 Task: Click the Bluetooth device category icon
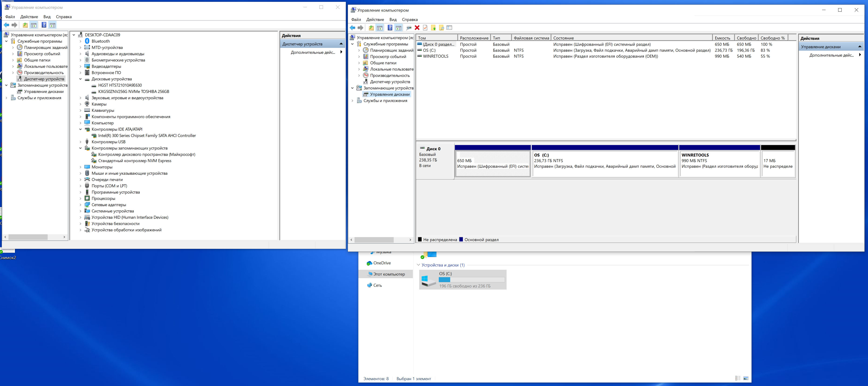[87, 41]
